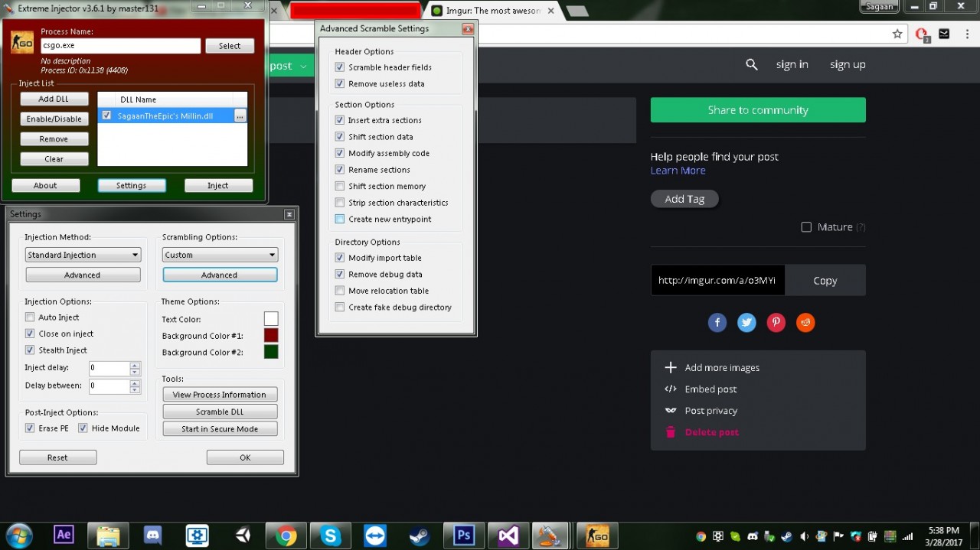Viewport: 980px width, 550px height.
Task: Click the Inject button
Action: point(218,185)
